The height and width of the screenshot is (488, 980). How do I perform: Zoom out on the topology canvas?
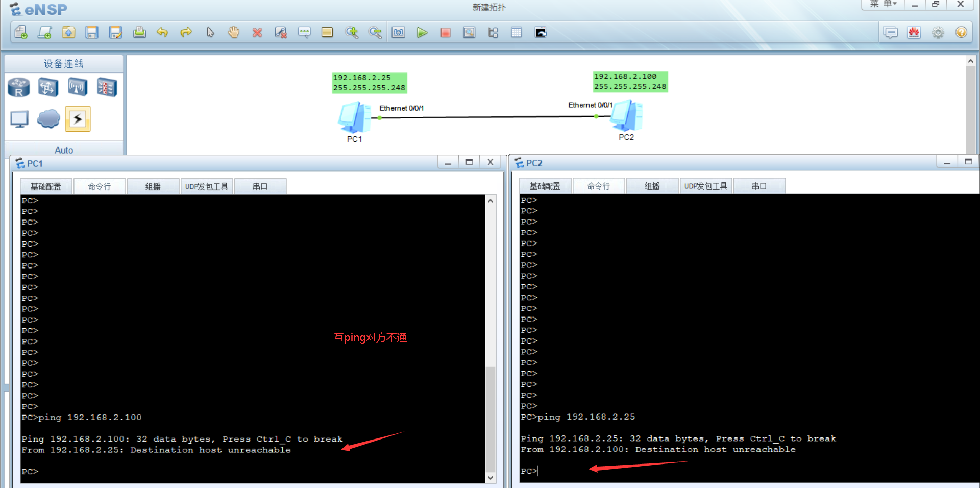point(375,33)
